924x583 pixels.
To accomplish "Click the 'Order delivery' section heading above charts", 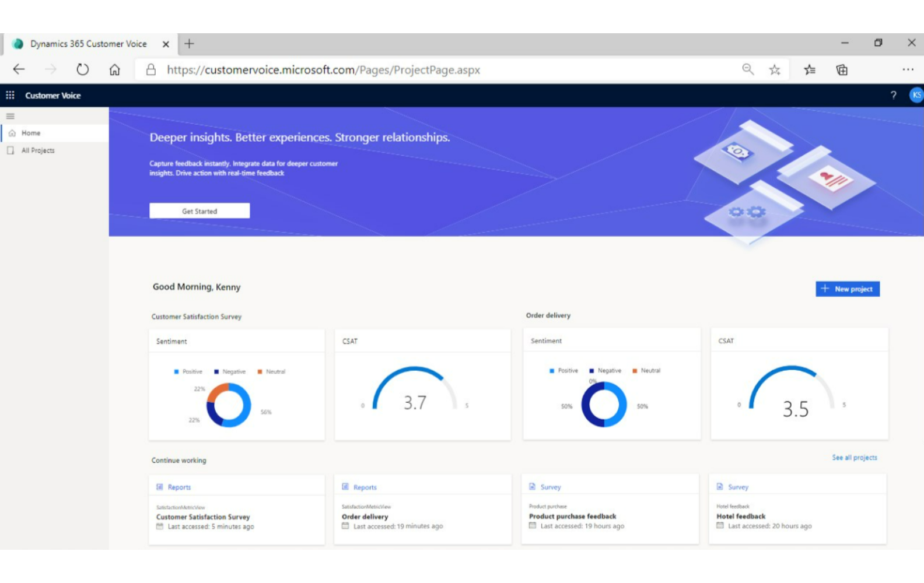I will point(548,315).
